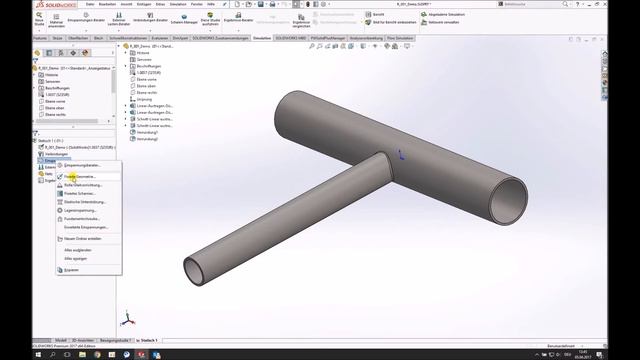The height and width of the screenshot is (360, 640).
Task: Open the Einspannungen-Berater tool
Action: click(x=86, y=17)
